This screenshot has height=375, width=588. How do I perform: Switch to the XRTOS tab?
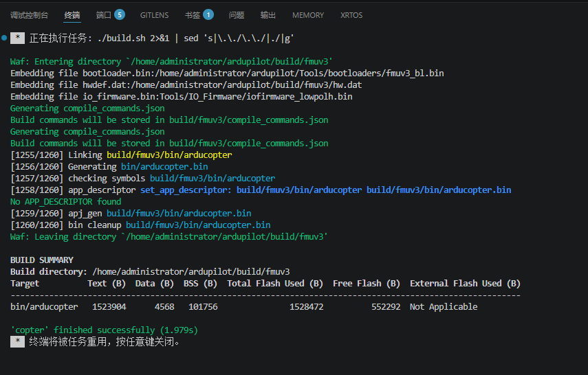(351, 15)
